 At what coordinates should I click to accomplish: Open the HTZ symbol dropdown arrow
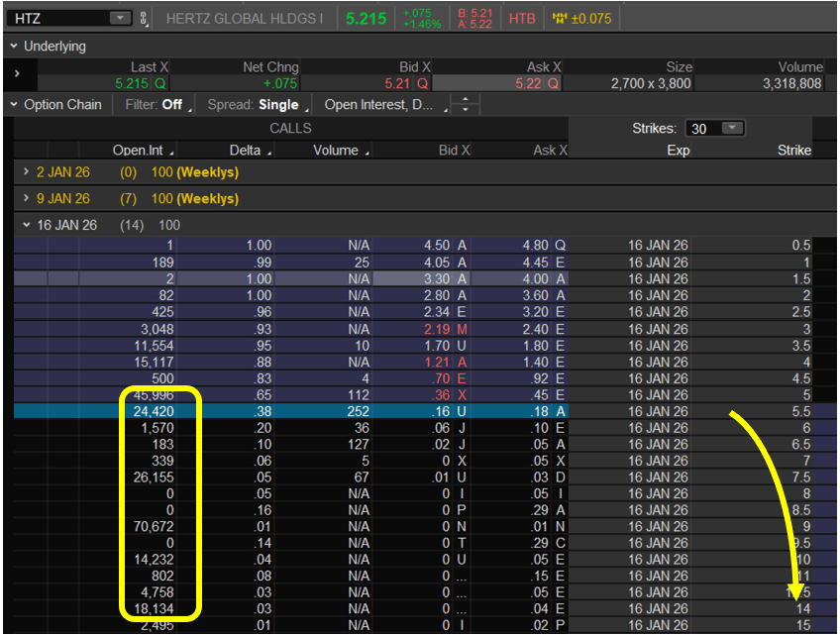pyautogui.click(x=120, y=18)
